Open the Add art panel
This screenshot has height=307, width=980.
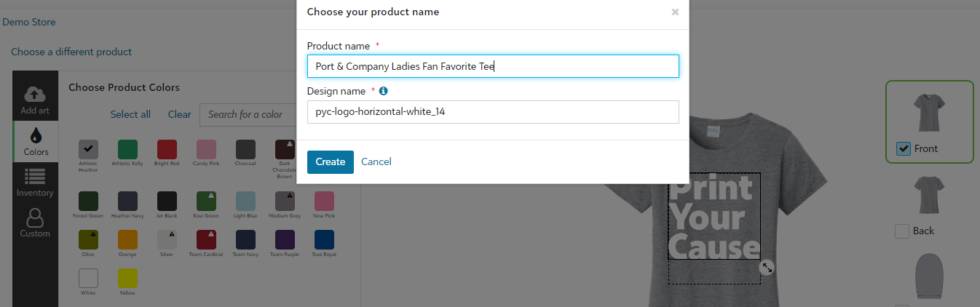click(35, 100)
